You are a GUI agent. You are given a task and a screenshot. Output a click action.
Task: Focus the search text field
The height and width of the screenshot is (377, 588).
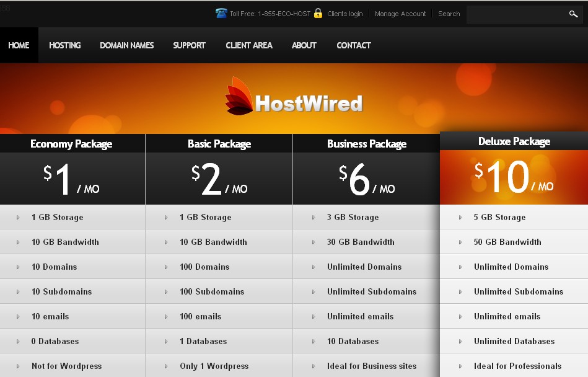[516, 14]
